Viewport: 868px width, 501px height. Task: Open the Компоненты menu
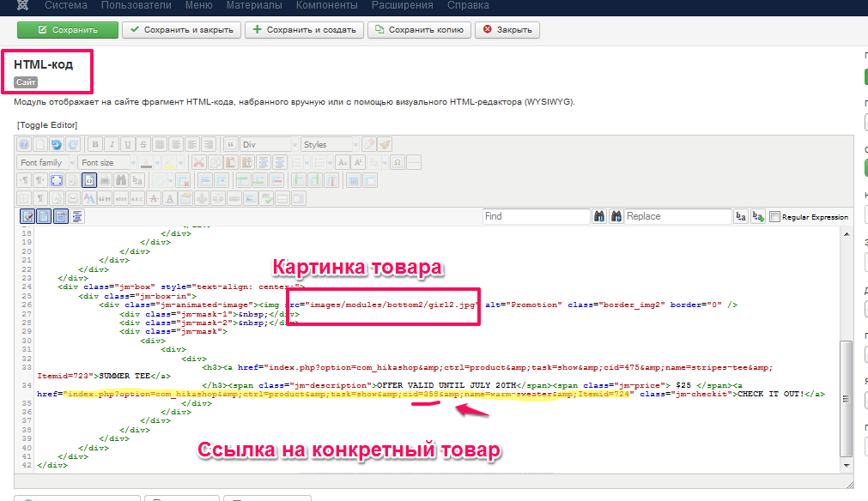tap(326, 5)
